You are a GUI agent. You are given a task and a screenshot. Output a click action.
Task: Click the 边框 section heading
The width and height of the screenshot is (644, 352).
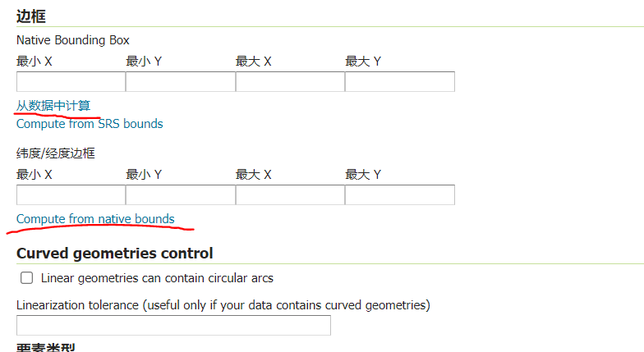click(31, 14)
